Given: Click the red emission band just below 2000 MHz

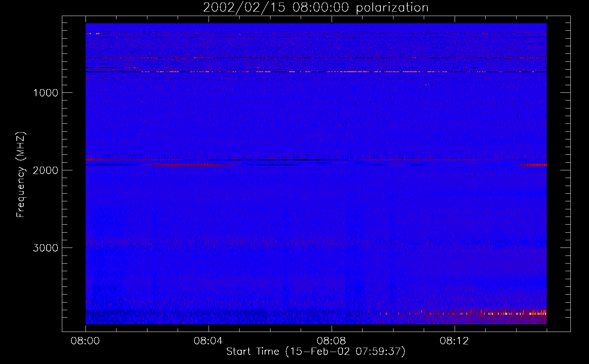Looking at the screenshot, I should tap(187, 165).
